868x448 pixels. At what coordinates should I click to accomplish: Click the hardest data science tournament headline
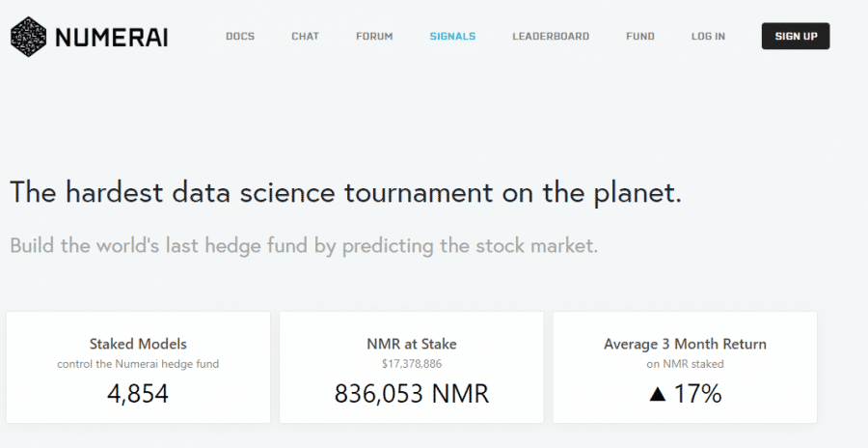(345, 192)
